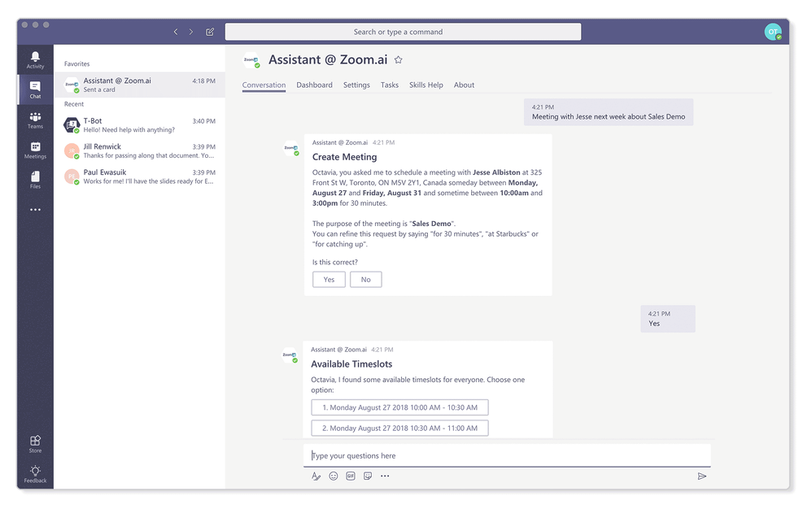The height and width of the screenshot is (509, 812).
Task: Open text format options icon
Action: coord(316,476)
